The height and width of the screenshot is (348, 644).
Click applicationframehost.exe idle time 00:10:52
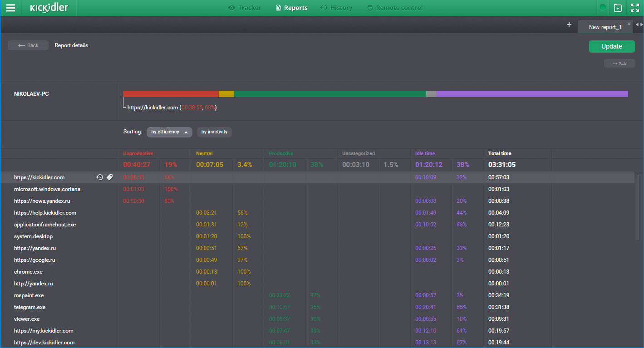pos(426,225)
